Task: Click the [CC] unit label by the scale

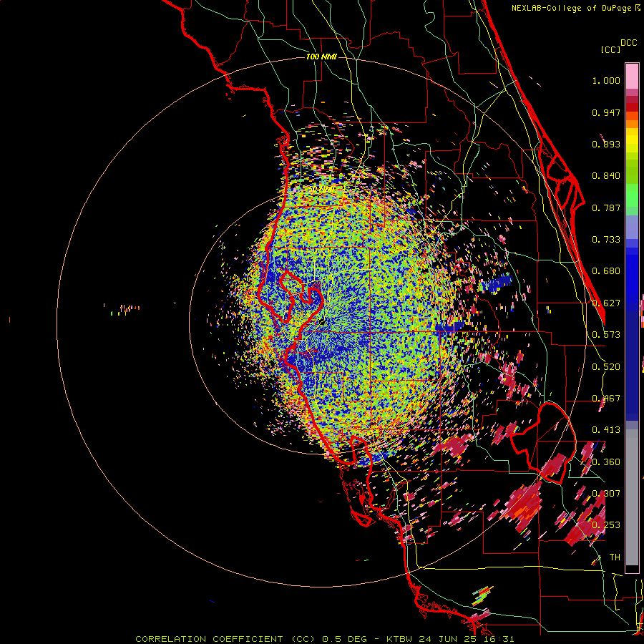Action: pyautogui.click(x=610, y=49)
